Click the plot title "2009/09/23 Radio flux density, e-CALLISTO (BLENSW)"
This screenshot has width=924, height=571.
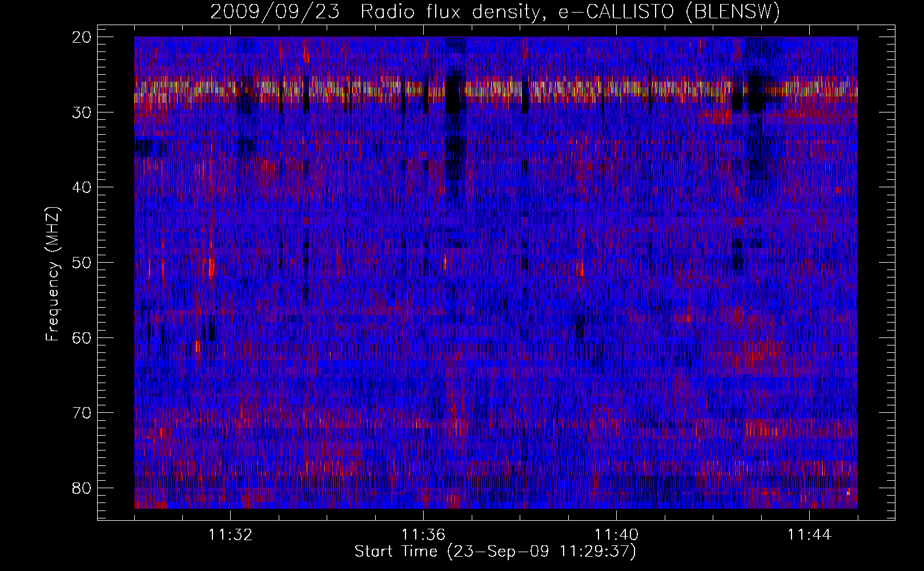(x=495, y=12)
